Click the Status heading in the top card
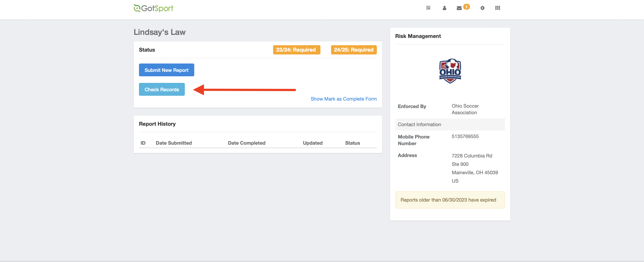This screenshot has width=644, height=262. [147, 50]
